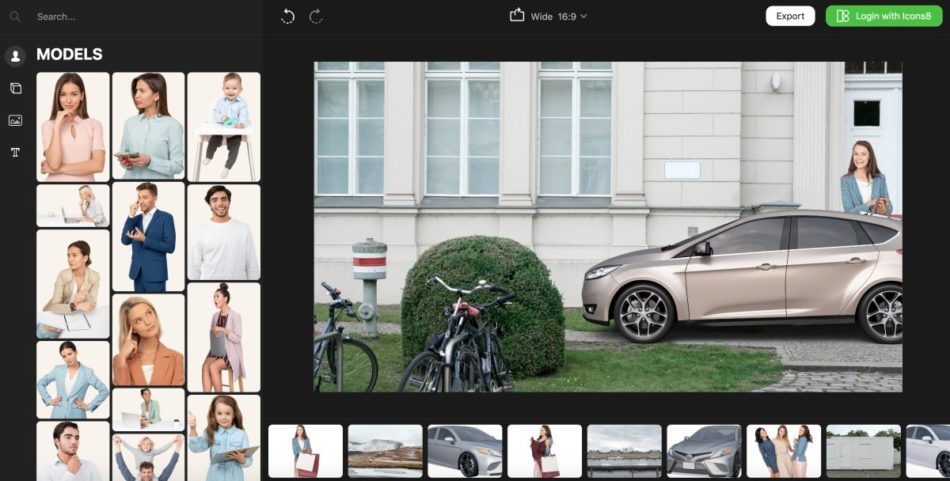Click the share/upload icon beside Wide
This screenshot has height=481, width=950.
[517, 15]
